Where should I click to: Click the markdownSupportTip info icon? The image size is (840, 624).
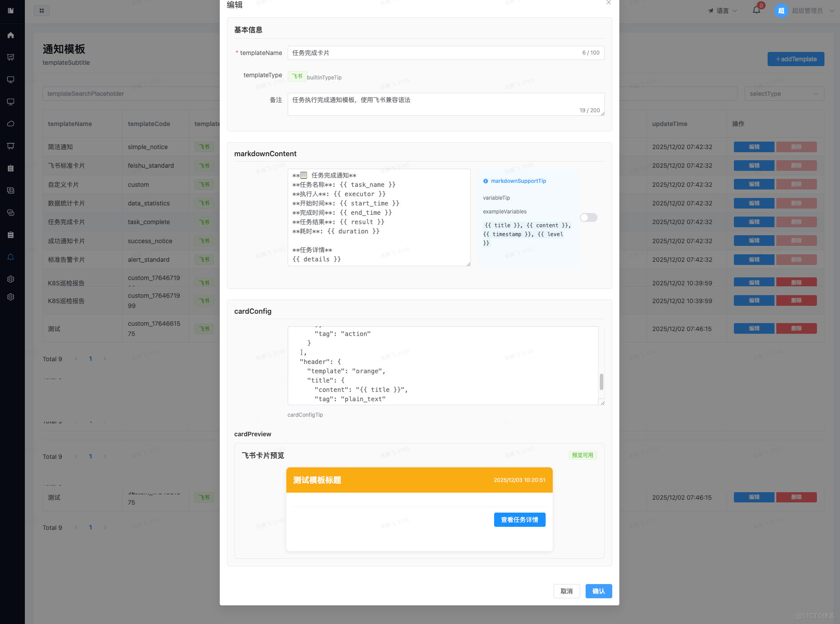click(x=486, y=181)
